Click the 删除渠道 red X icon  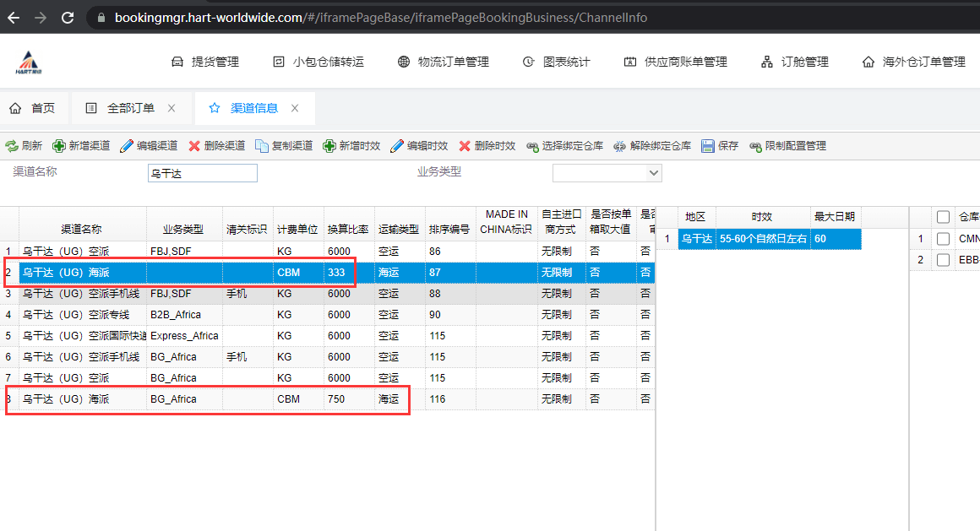tap(194, 146)
